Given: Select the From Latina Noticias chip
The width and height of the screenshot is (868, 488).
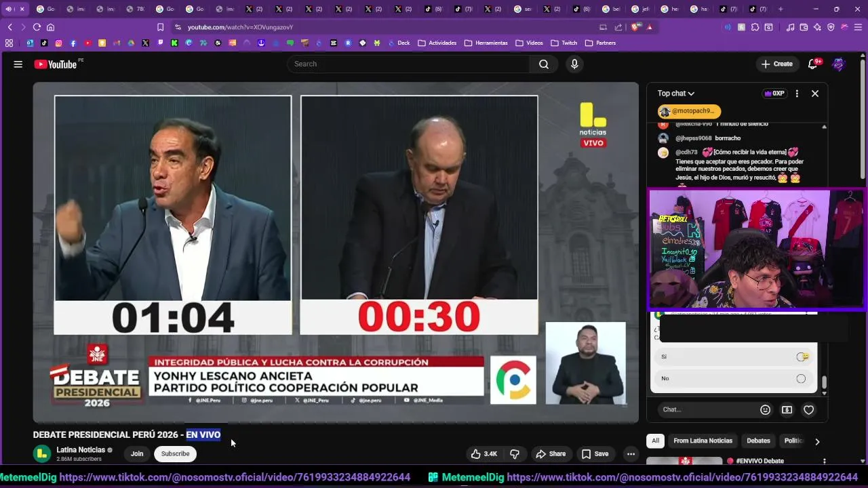Looking at the screenshot, I should click(703, 441).
